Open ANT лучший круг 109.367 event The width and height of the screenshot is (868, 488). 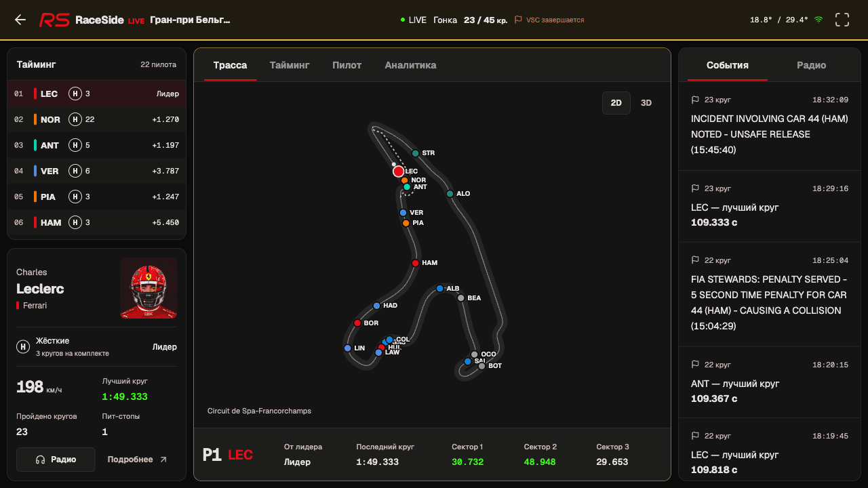(770, 382)
